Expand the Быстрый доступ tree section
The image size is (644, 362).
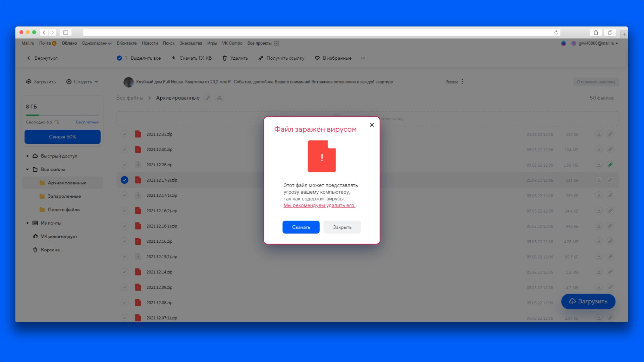click(28, 156)
